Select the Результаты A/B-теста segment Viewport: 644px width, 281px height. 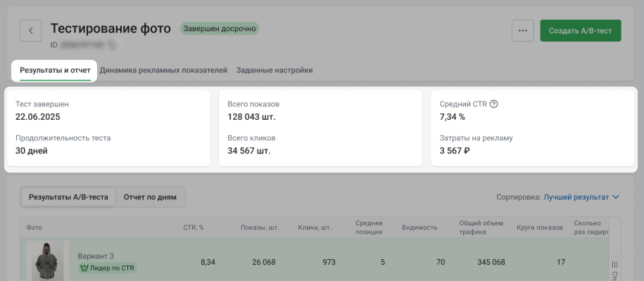click(68, 197)
